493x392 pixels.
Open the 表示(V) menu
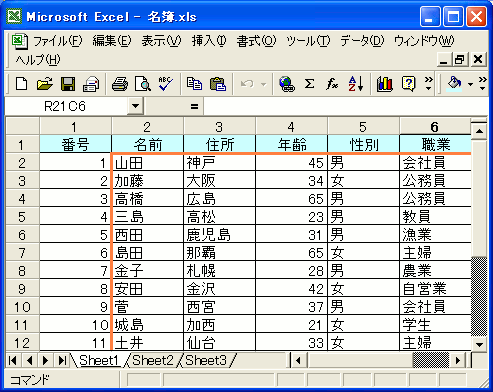click(x=161, y=41)
